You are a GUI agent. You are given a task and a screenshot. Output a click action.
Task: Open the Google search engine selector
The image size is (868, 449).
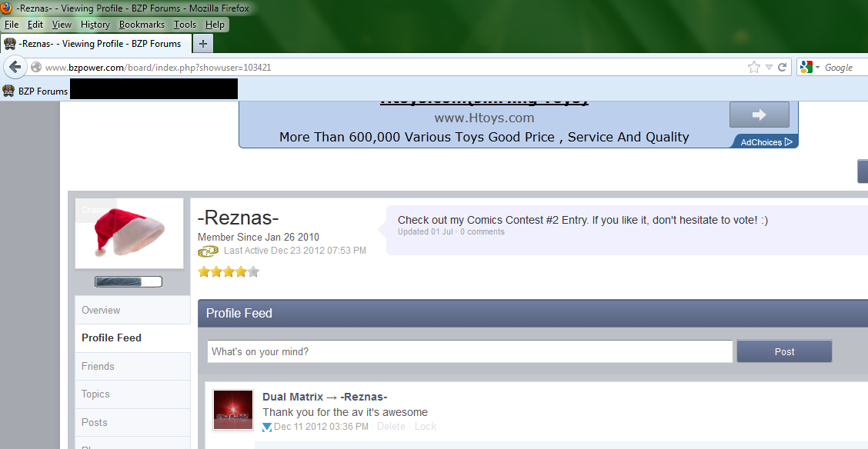pos(810,68)
